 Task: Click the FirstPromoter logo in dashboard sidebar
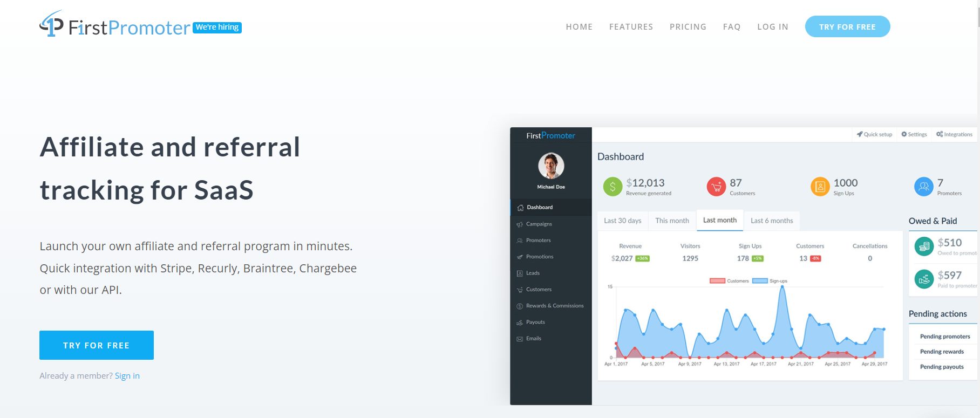click(x=551, y=136)
